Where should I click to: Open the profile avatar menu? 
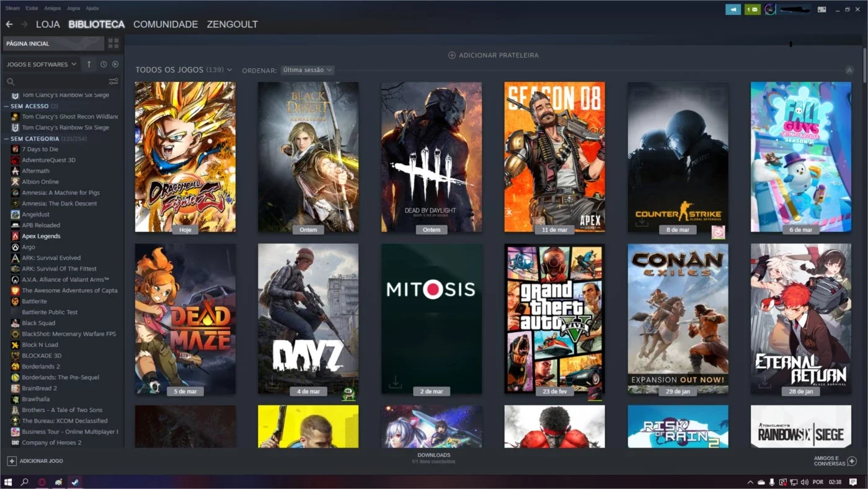[770, 10]
